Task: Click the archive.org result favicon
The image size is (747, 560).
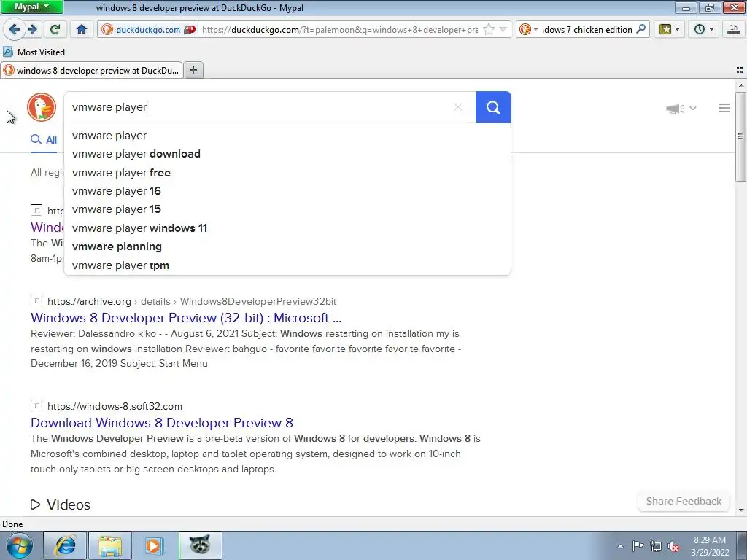Action: coord(36,301)
